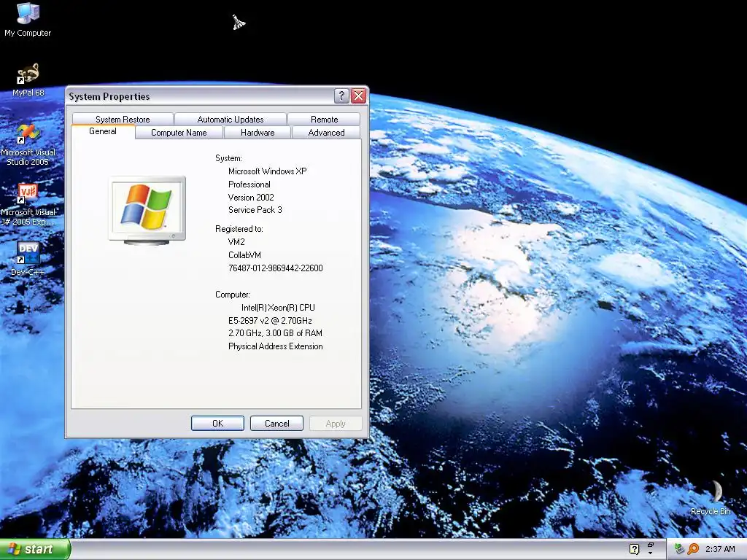Click Cancel in System Properties
This screenshot has height=560, width=747.
click(276, 424)
